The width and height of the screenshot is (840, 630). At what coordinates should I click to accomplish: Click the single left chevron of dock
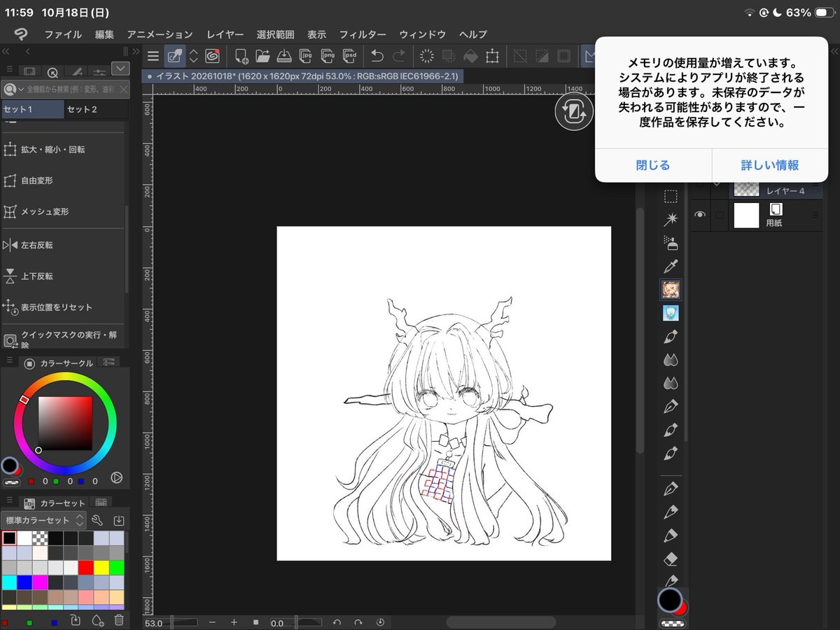tap(27, 51)
